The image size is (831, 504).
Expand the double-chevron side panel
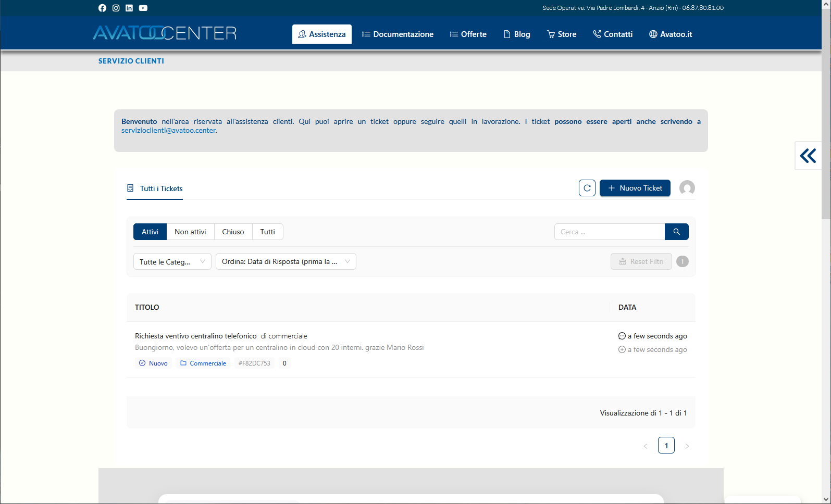808,156
